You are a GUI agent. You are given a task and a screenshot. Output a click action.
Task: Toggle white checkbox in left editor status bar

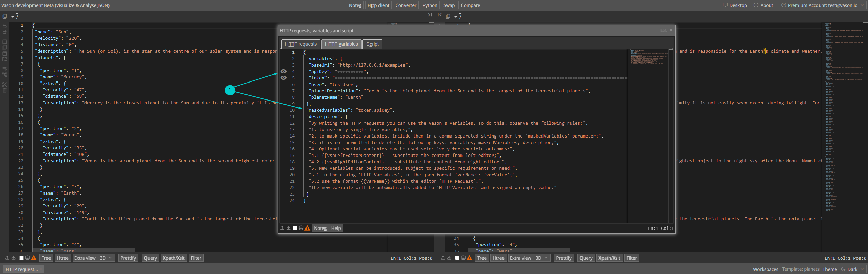(21, 258)
